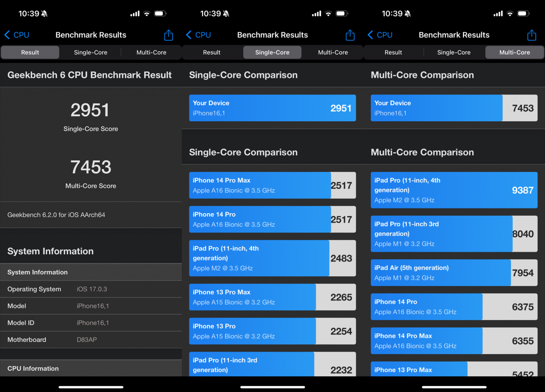
Task: Tap the share icon on the Single-Core comparison screen
Action: (350, 35)
